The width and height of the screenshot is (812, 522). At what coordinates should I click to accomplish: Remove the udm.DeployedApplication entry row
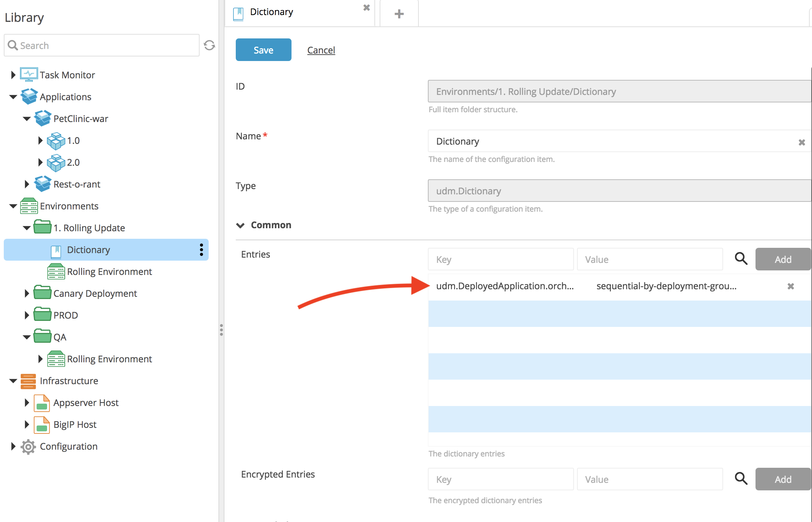click(791, 286)
